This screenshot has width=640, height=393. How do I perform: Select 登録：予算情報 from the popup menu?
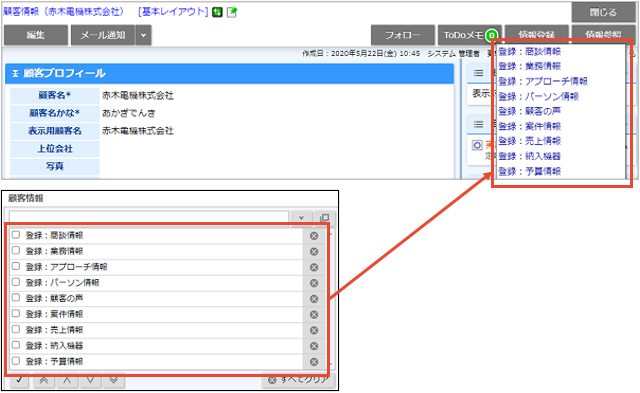pyautogui.click(x=529, y=171)
